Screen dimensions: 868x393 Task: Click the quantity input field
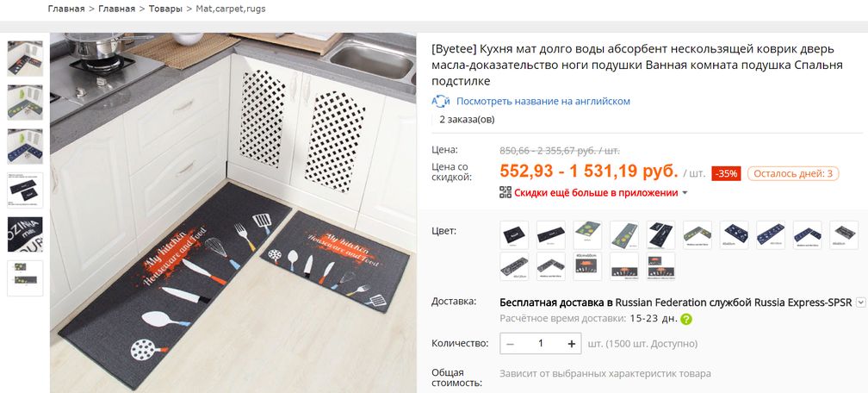pyautogui.click(x=541, y=344)
